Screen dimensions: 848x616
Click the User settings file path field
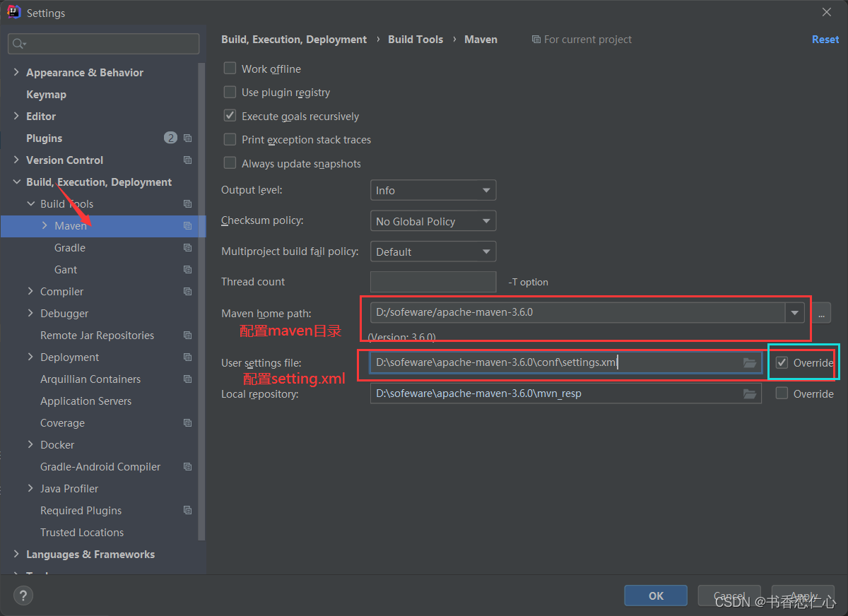tap(565, 363)
